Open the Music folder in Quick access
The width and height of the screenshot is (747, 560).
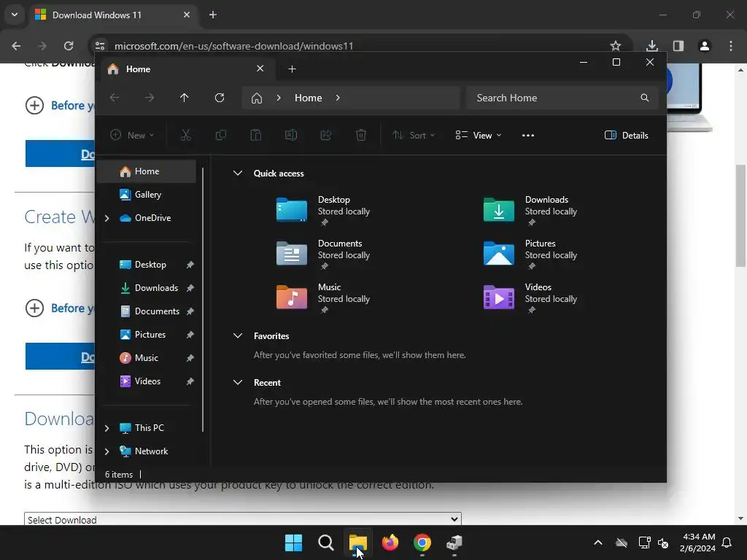tap(324, 297)
